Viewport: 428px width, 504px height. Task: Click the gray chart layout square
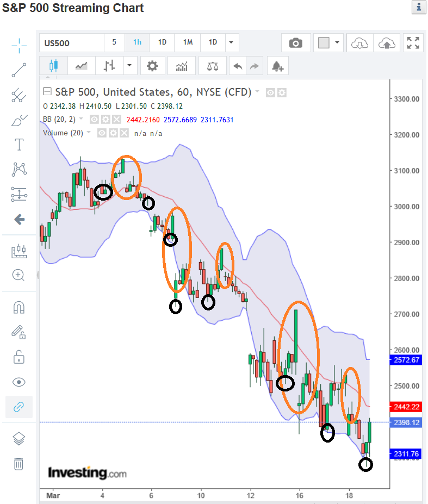(x=324, y=43)
